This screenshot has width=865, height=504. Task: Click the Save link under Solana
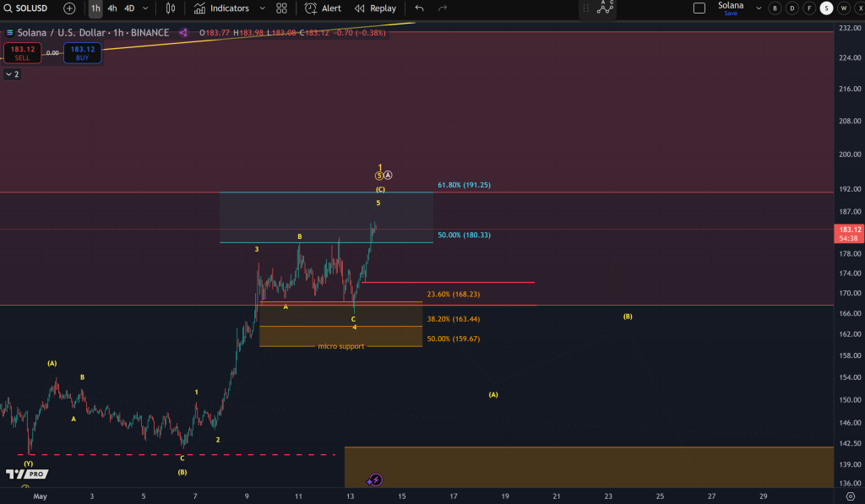click(x=730, y=14)
